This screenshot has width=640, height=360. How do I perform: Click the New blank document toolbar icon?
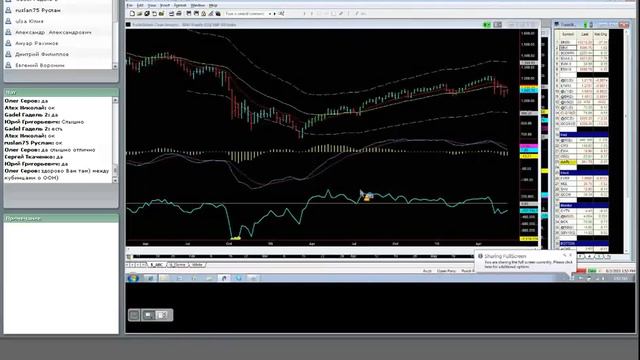point(132,13)
